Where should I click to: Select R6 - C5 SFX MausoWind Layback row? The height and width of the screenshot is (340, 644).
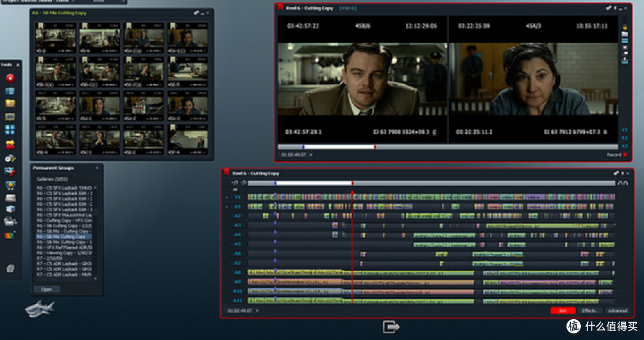[64, 215]
